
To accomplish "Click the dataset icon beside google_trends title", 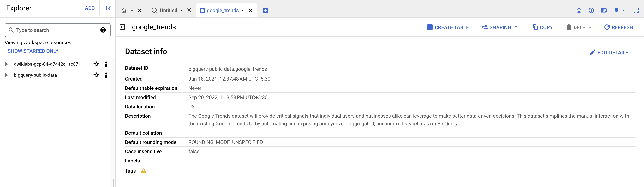I will pos(122,27).
